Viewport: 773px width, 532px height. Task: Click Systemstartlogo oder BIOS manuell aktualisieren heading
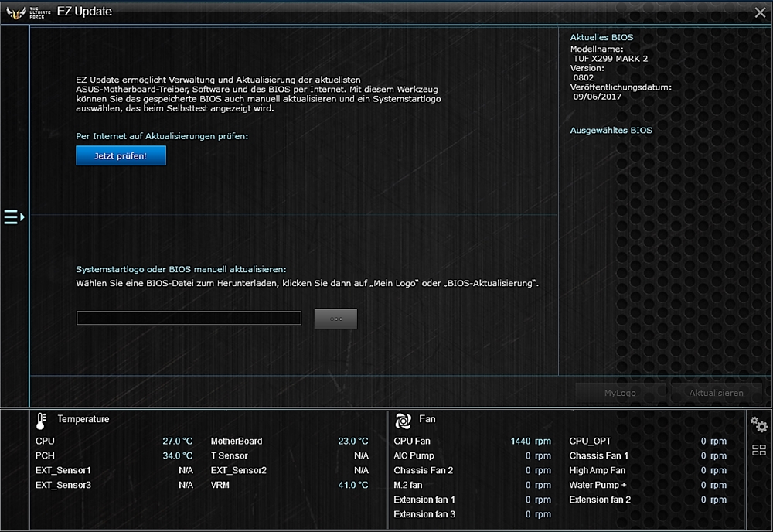181,270
